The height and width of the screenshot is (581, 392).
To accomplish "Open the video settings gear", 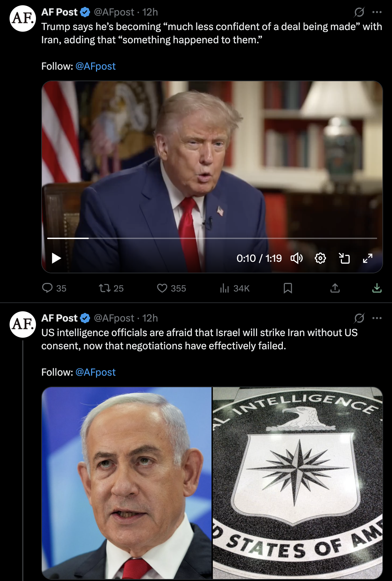I will coord(320,258).
